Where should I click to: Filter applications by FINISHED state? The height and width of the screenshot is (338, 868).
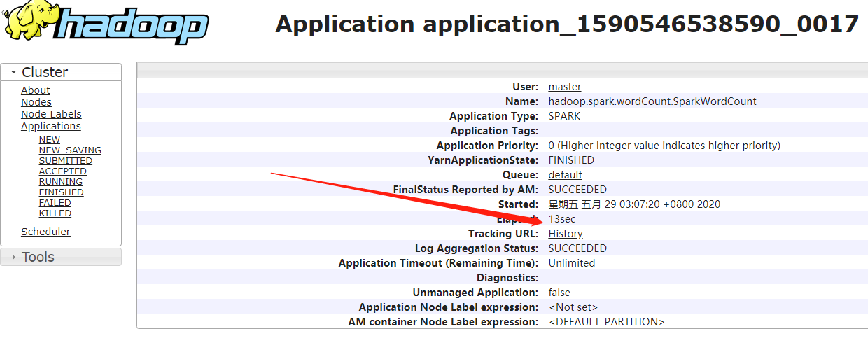click(62, 192)
